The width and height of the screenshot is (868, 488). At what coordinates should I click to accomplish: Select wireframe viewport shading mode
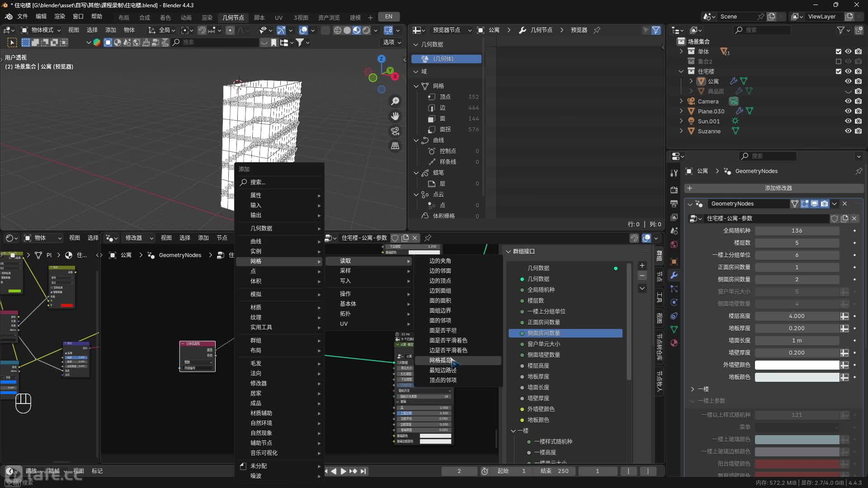(x=337, y=30)
